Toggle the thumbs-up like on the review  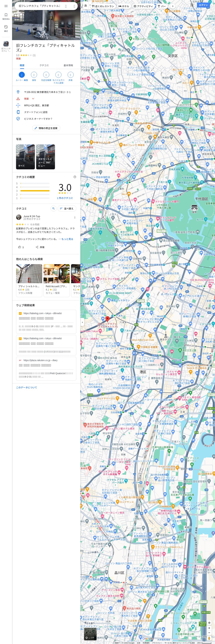[21, 247]
